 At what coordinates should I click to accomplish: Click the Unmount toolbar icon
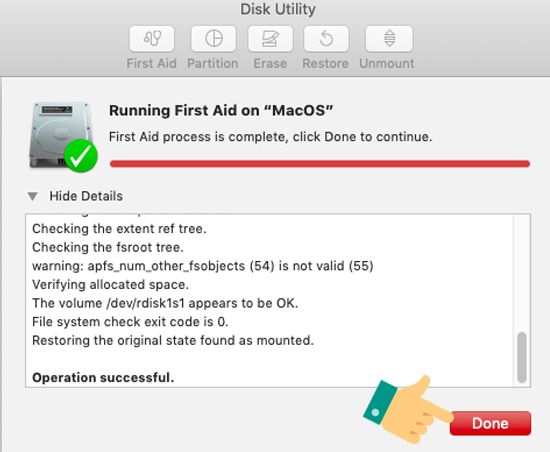389,38
